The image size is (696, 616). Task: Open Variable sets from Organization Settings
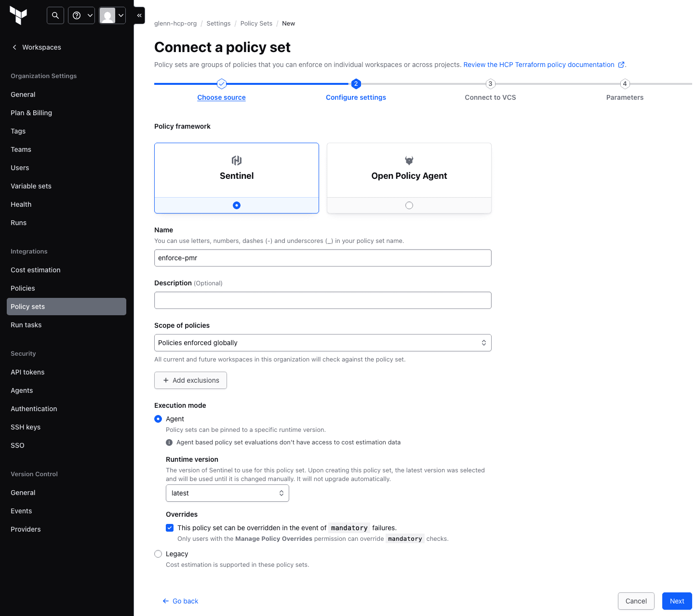pos(31,186)
